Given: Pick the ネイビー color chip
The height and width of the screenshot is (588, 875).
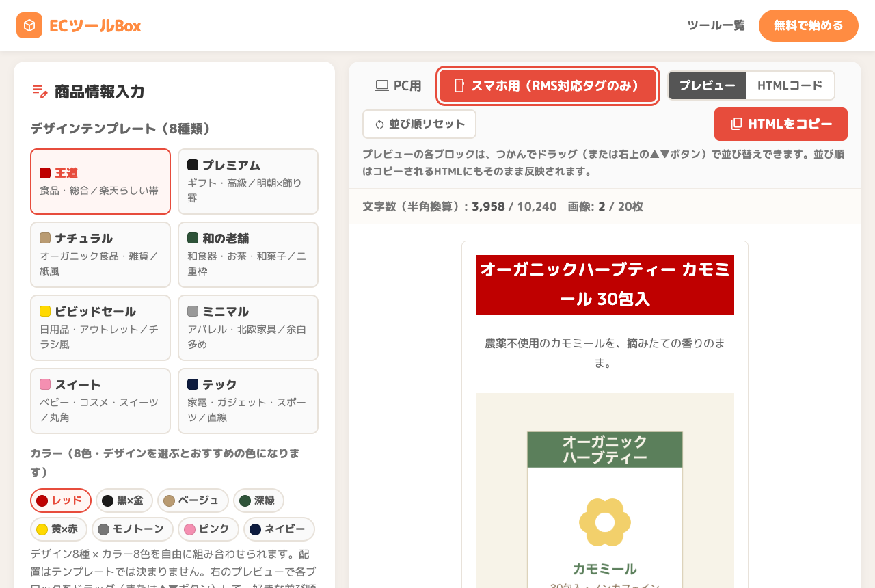Looking at the screenshot, I should [279, 529].
